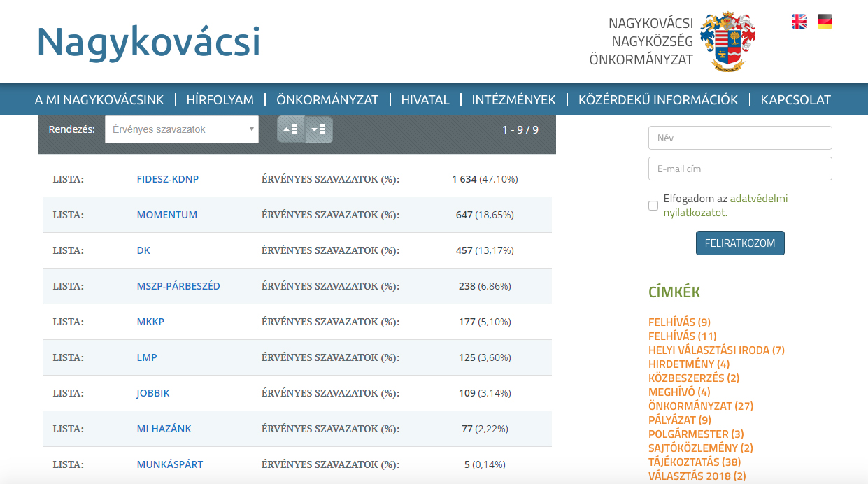Open the VÁLASZTÁS 2018 (2) tag
Viewport: 868px width, 484px height.
[x=697, y=476]
